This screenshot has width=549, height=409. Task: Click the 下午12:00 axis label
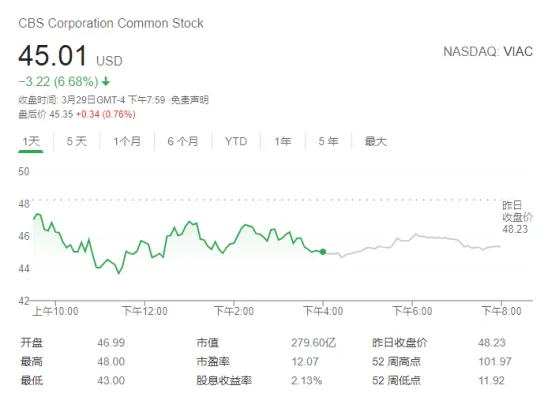pos(145,311)
